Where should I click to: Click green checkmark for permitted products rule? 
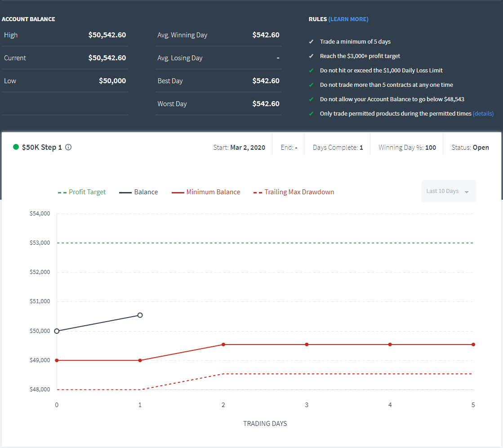311,114
